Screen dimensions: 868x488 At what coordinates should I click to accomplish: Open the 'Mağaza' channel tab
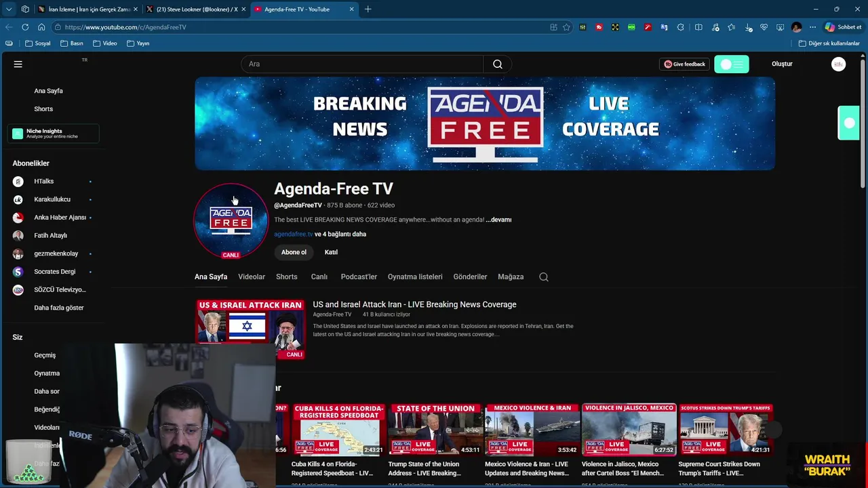(511, 277)
